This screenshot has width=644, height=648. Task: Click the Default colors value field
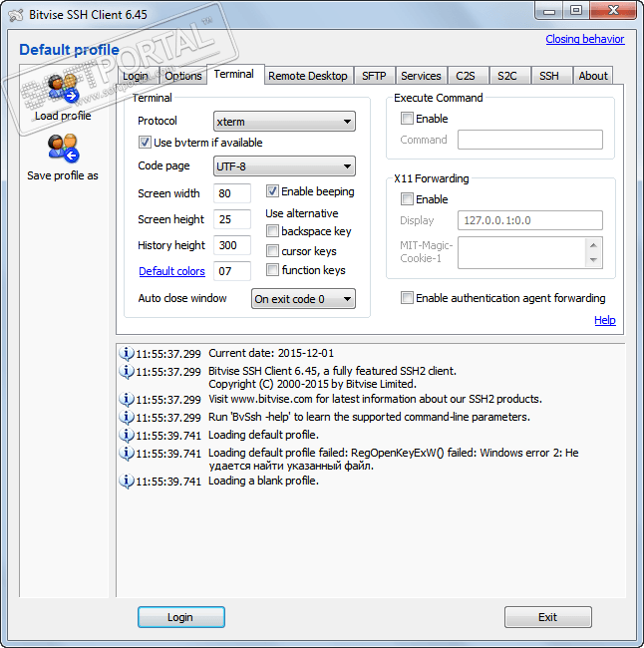click(232, 271)
